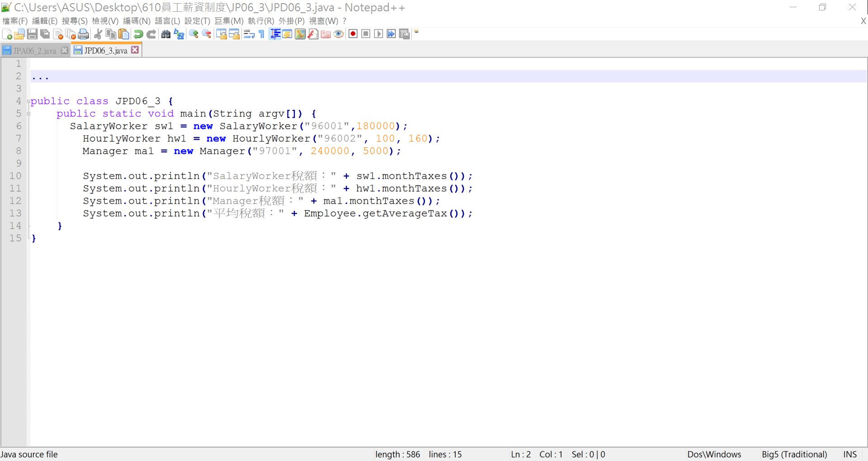Close the JPD06_3.java tab
The image size is (868, 461).
[x=135, y=50]
